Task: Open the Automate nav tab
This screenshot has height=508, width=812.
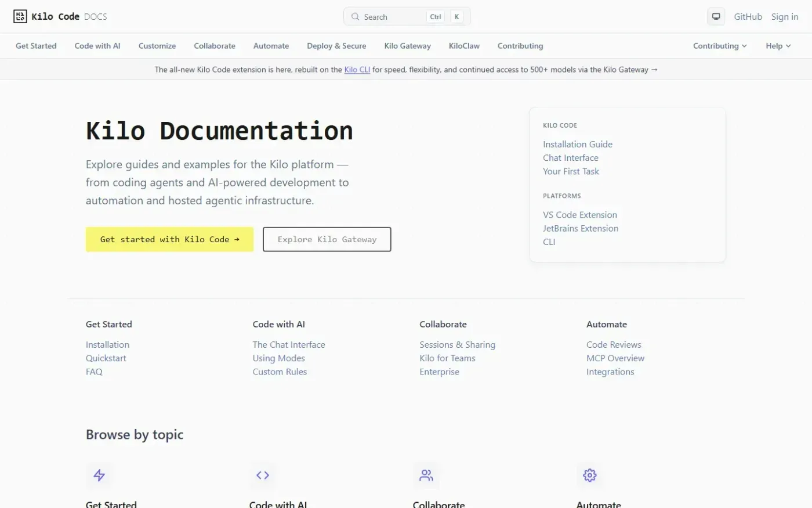Action: (271, 46)
